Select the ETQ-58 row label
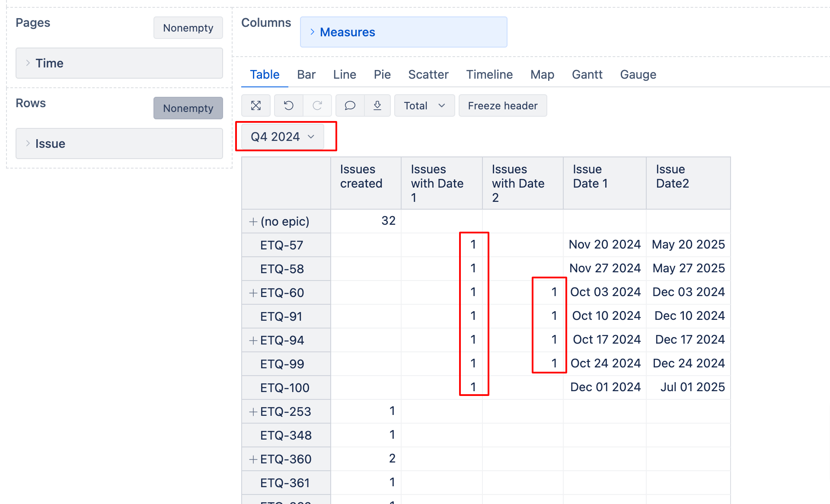 (x=282, y=269)
